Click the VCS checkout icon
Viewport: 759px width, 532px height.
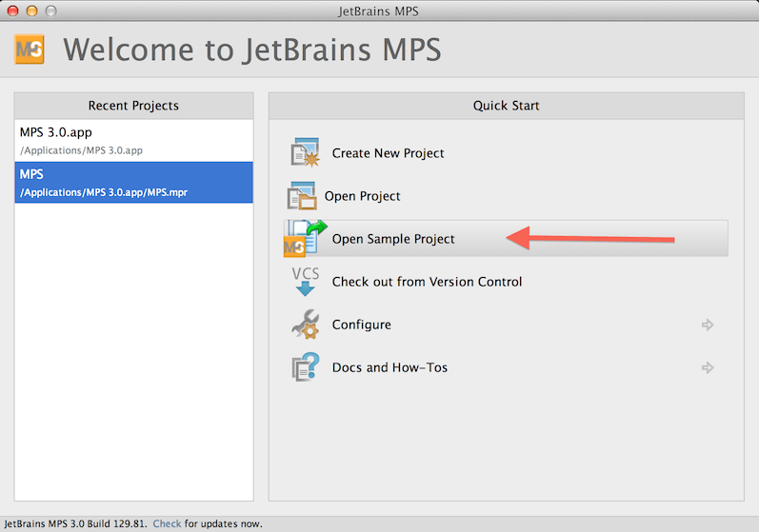coord(305,282)
